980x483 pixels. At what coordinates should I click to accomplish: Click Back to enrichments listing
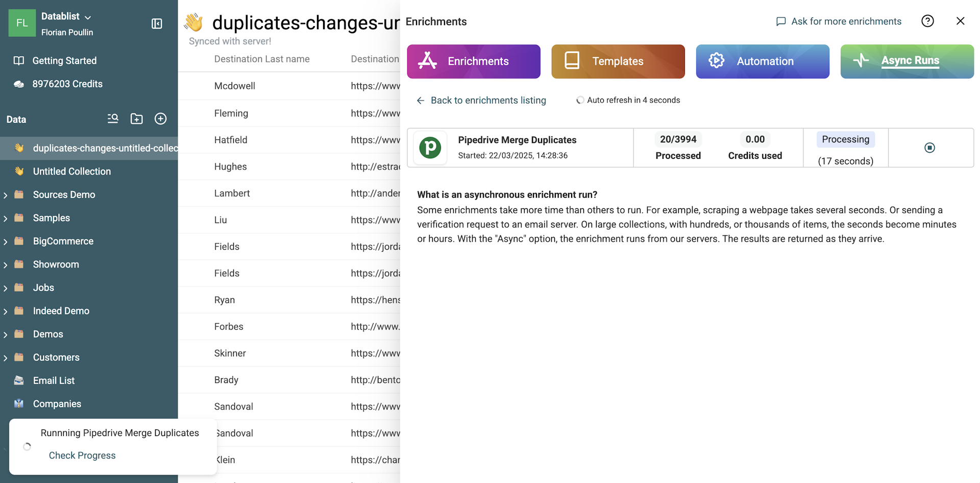tap(481, 101)
